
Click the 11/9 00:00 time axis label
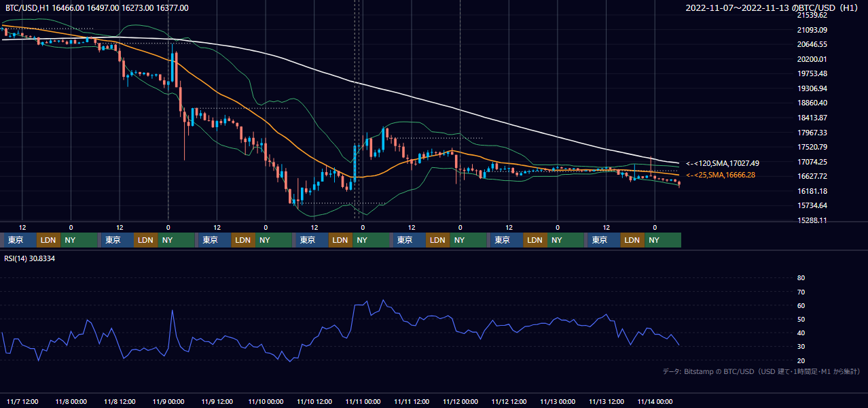pos(168,401)
